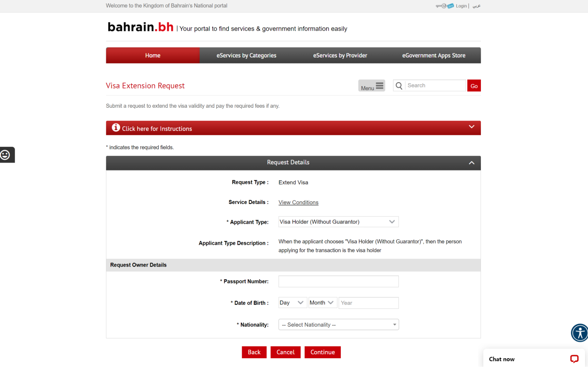Open the Applicant Type dropdown
This screenshot has height=367, width=588.
point(338,222)
